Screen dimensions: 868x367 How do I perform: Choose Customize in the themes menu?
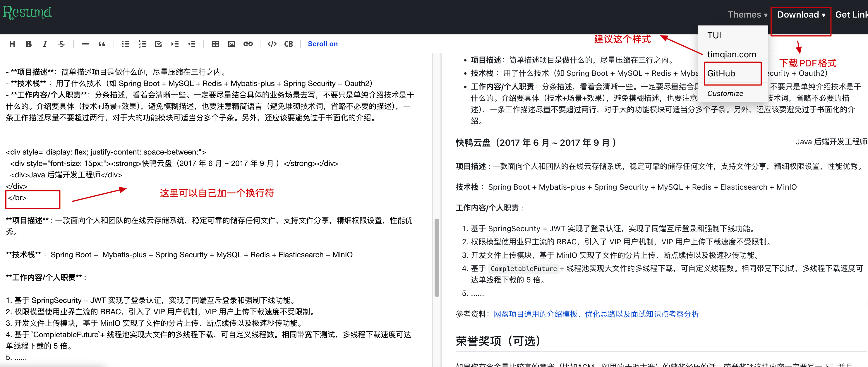(x=725, y=93)
